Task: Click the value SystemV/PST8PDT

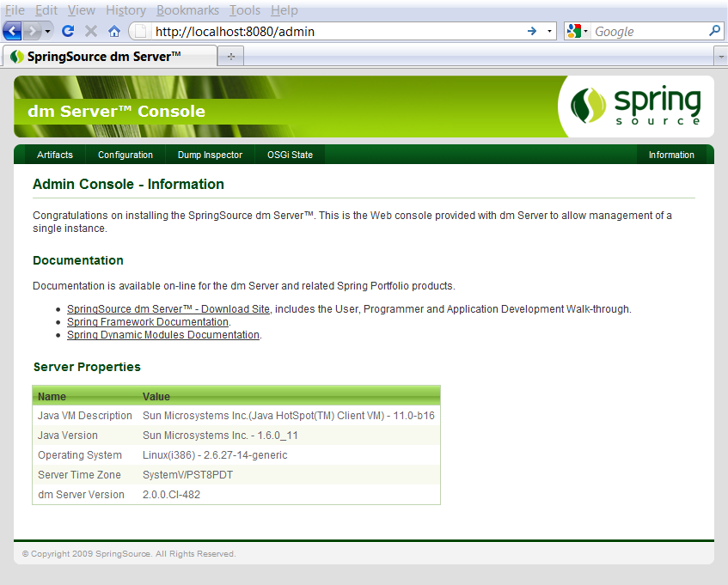Action: 188,474
